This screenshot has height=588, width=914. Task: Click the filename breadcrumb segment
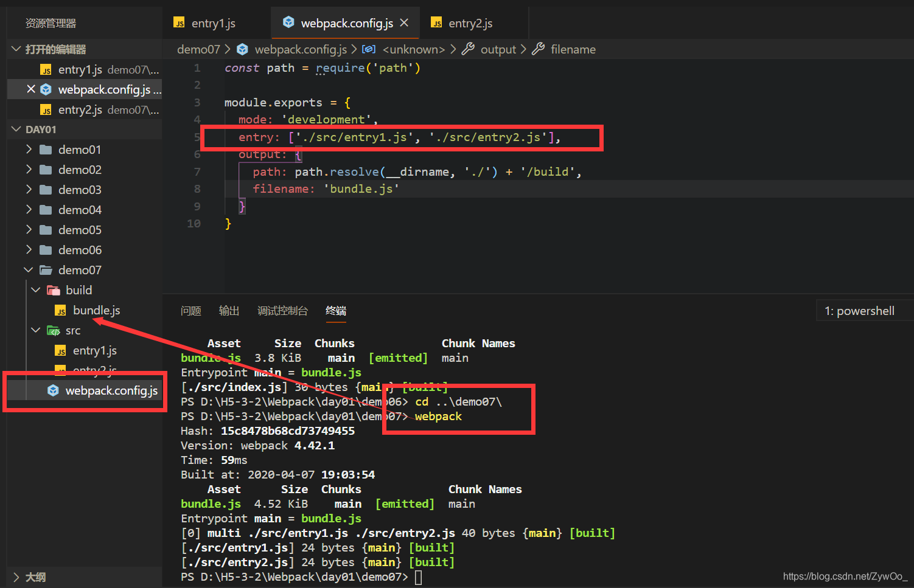(573, 49)
